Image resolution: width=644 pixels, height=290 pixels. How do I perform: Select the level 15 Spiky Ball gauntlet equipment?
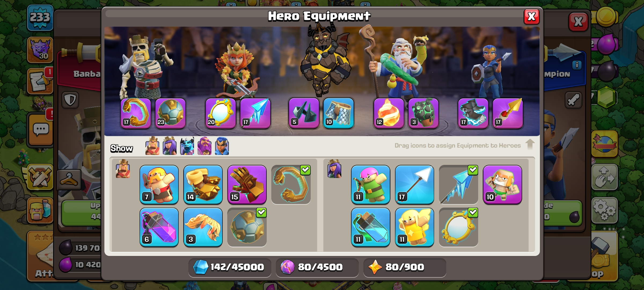point(247,184)
